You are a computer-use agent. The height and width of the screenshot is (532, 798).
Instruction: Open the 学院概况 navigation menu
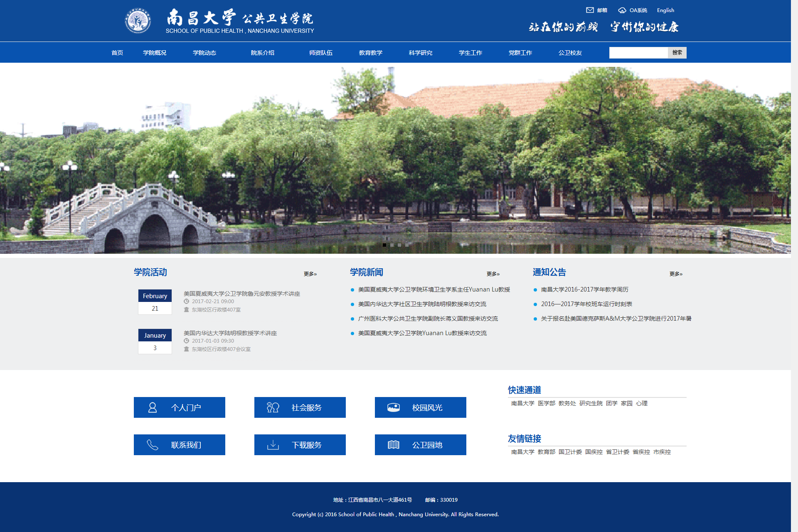pos(155,53)
